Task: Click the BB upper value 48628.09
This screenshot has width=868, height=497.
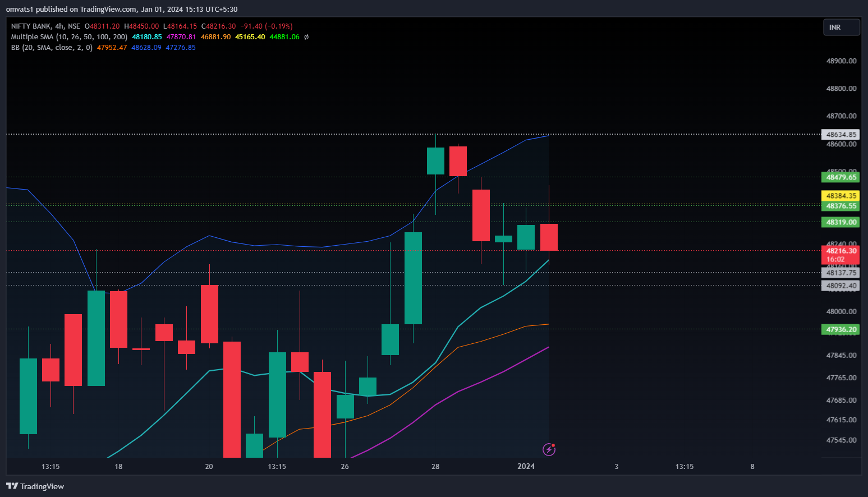Action: point(146,48)
